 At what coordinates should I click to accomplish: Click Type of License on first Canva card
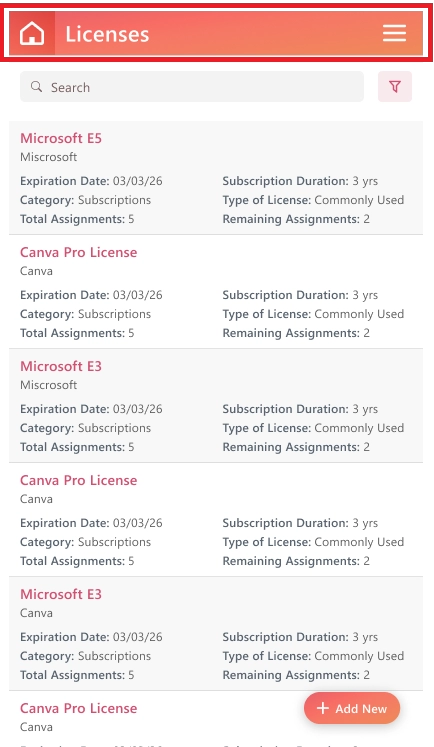click(x=313, y=314)
